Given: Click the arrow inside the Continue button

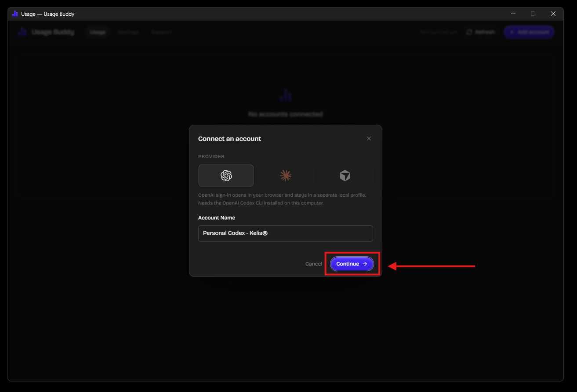Looking at the screenshot, I should coord(365,264).
